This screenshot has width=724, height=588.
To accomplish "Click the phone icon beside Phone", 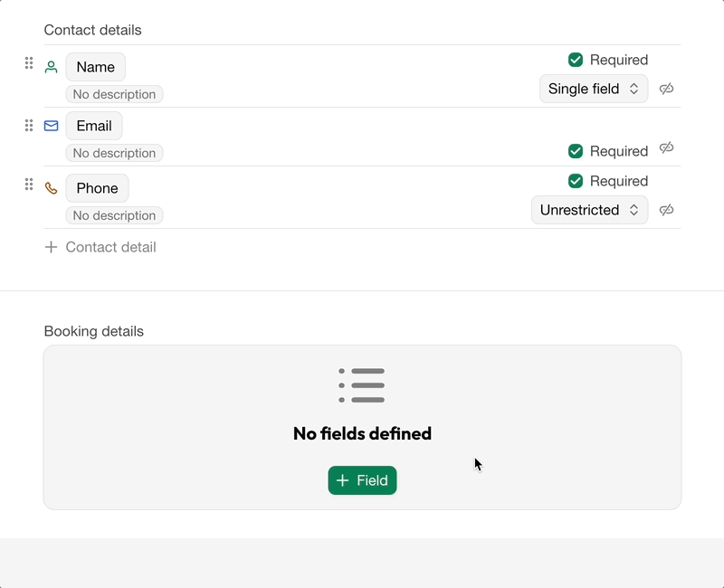I will 52,188.
